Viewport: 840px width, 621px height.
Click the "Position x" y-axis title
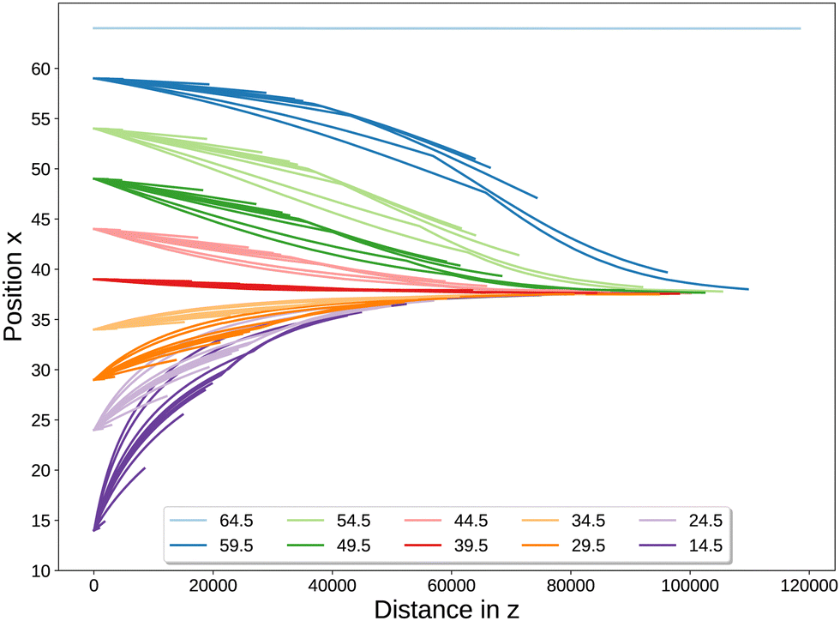(x=13, y=286)
